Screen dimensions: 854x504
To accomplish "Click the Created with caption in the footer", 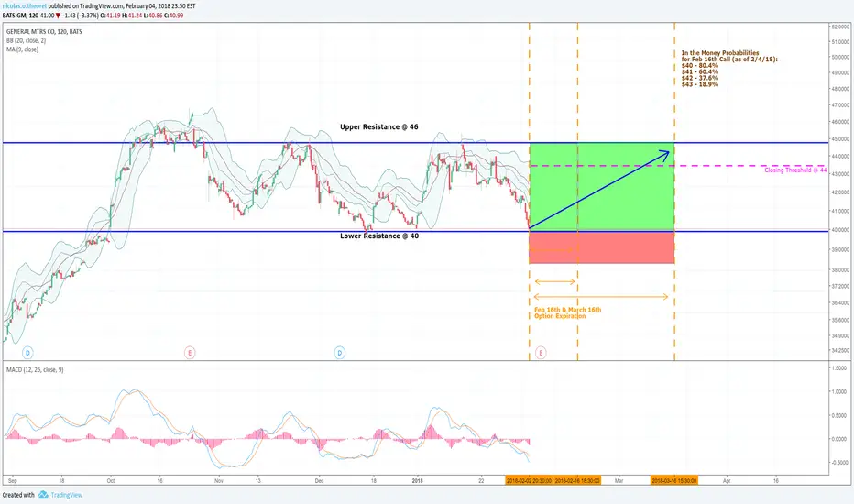I will (x=18, y=495).
